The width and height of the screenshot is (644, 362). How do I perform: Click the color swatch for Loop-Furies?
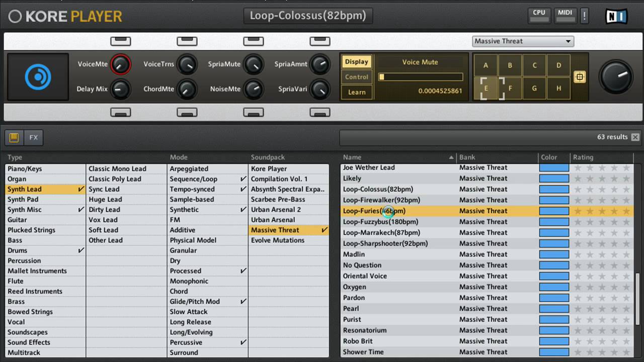[x=554, y=211]
